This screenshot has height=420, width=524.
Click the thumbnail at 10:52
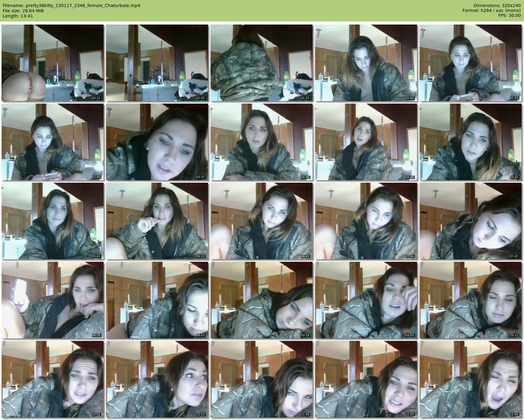coord(53,379)
